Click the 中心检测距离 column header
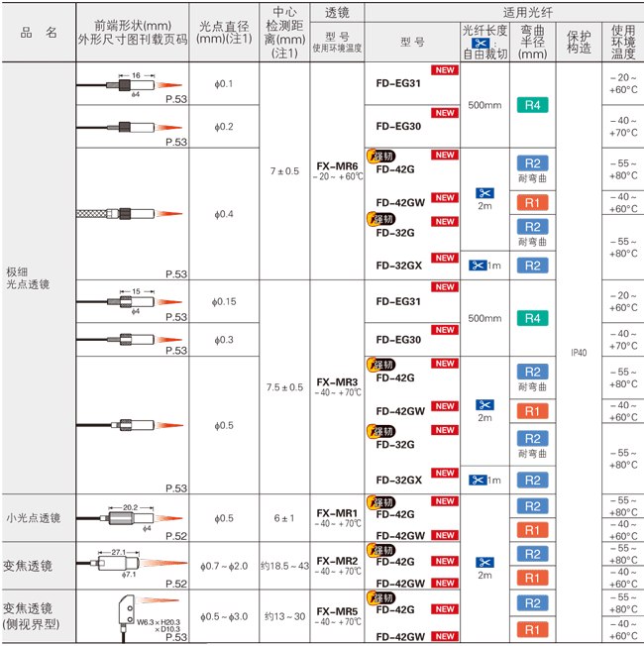644x646 pixels. 284,32
